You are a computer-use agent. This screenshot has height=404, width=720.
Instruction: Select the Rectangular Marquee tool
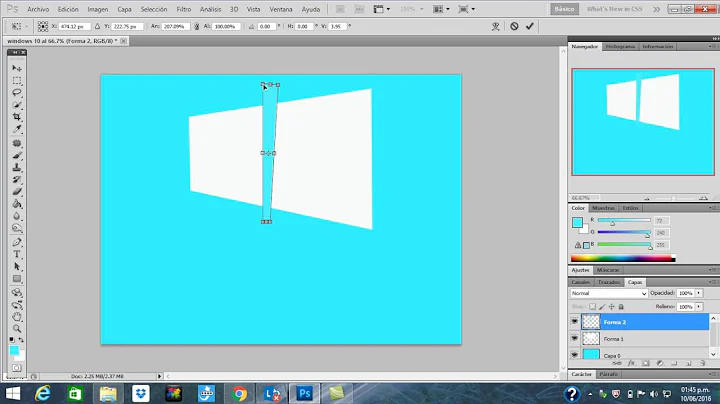pyautogui.click(x=17, y=80)
